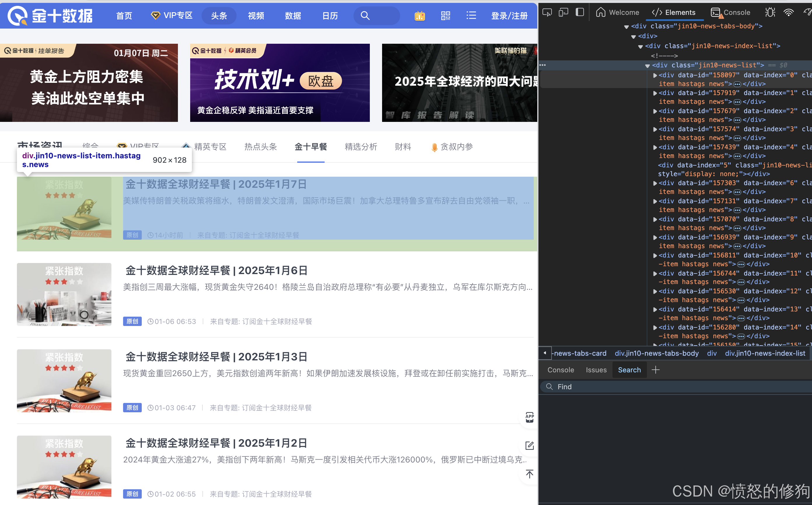Screen dimensions: 812x505
Task: Click the floating APP download icon
Action: click(x=529, y=417)
